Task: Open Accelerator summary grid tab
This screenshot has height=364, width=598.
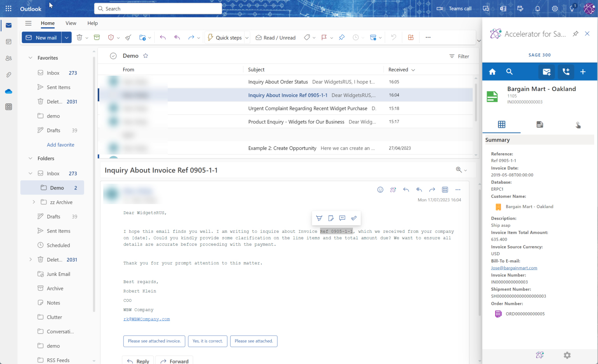Action: point(501,125)
